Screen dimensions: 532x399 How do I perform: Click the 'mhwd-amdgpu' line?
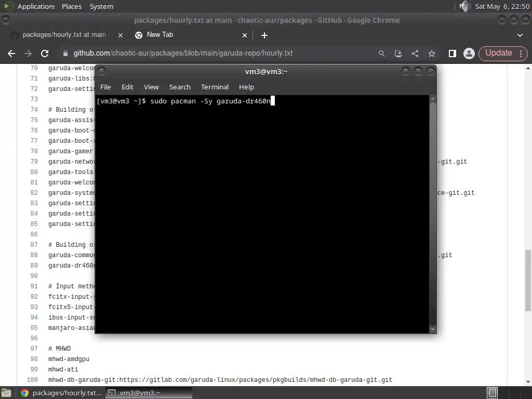pyautogui.click(x=69, y=359)
